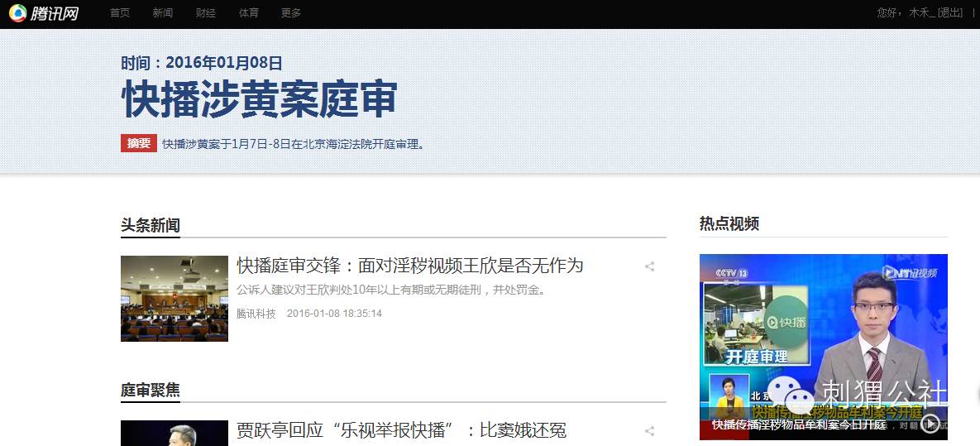Open video caption 快播传播淫秽物品牟利案今日开庭

coord(800,425)
